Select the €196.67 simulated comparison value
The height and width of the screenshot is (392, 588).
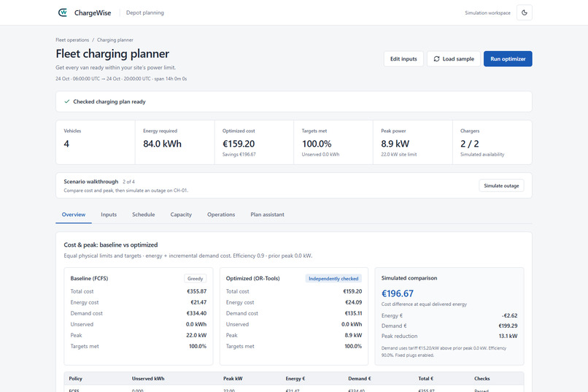click(x=398, y=293)
